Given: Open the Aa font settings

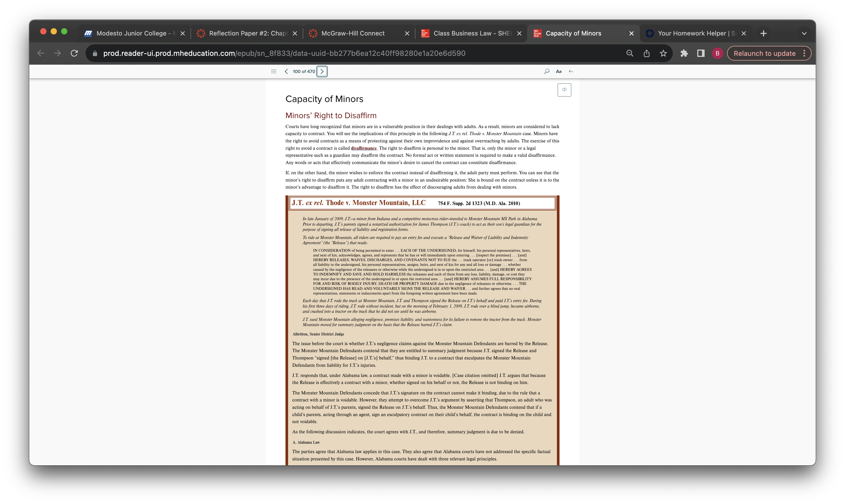Looking at the screenshot, I should pos(558,71).
